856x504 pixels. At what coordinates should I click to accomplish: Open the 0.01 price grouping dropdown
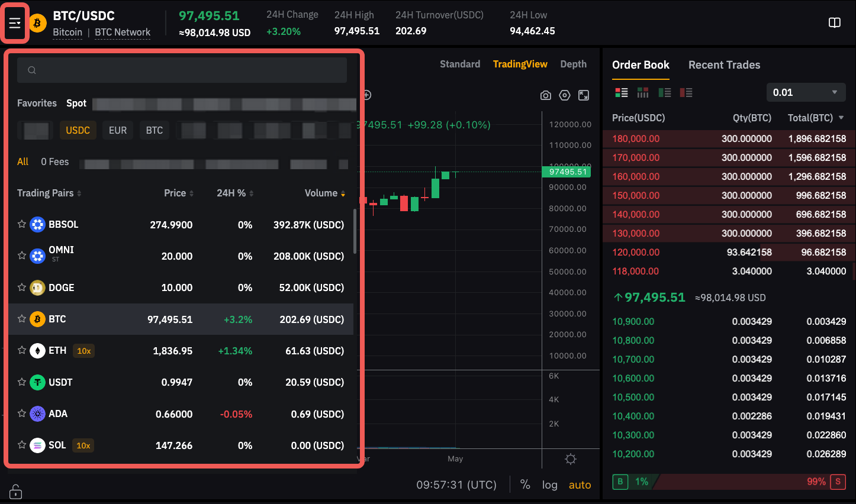tap(806, 92)
